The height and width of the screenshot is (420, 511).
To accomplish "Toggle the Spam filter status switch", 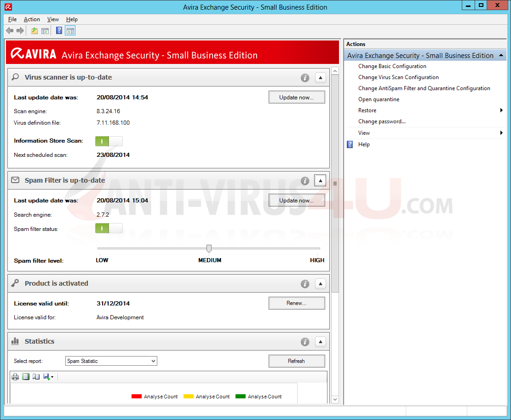I will (x=109, y=228).
